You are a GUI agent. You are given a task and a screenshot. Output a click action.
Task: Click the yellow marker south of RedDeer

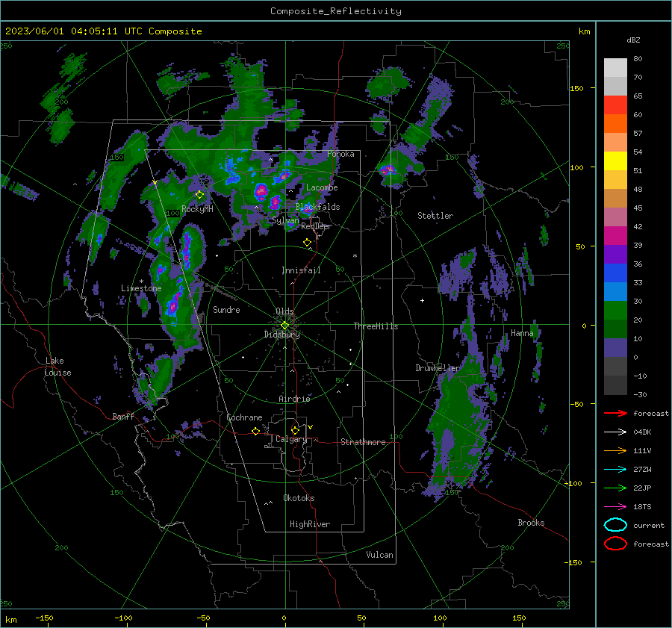click(307, 242)
